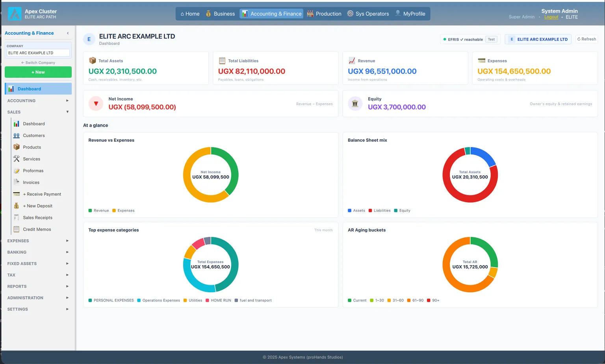Collapse the Accounting & Finance sidebar chevron

point(68,33)
